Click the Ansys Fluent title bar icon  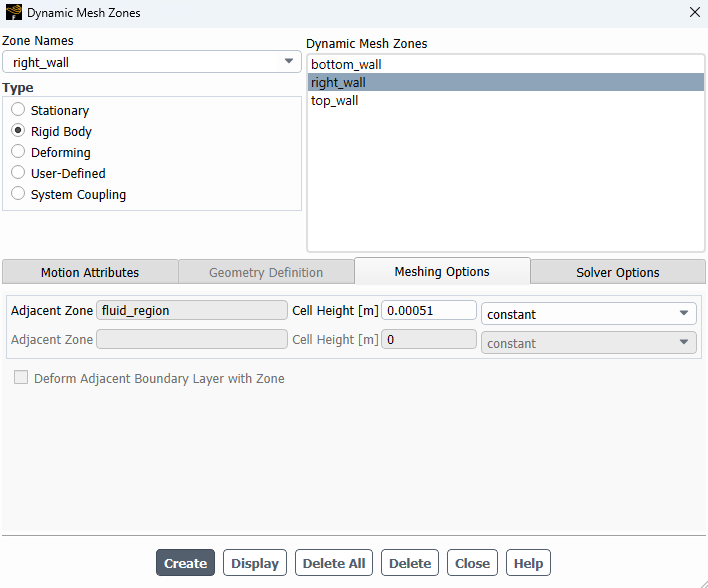click(x=13, y=13)
